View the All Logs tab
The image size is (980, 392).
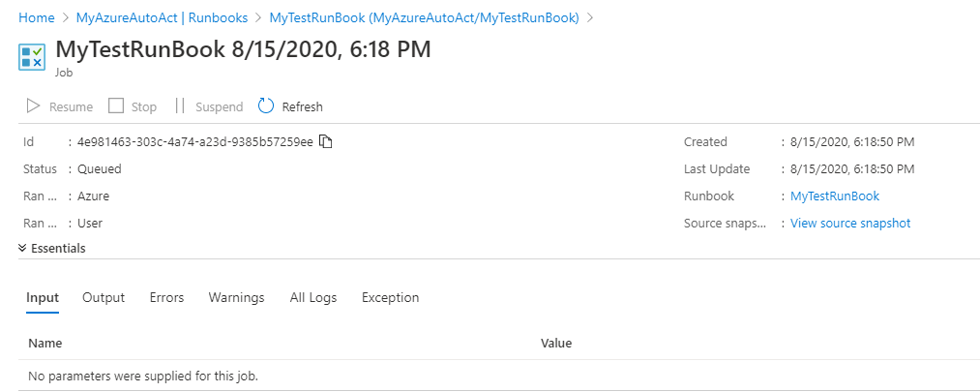[313, 298]
